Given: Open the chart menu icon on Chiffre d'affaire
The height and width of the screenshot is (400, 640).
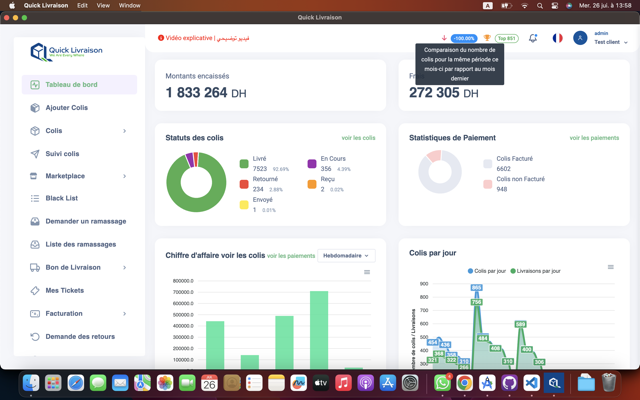Looking at the screenshot, I should 367,272.
